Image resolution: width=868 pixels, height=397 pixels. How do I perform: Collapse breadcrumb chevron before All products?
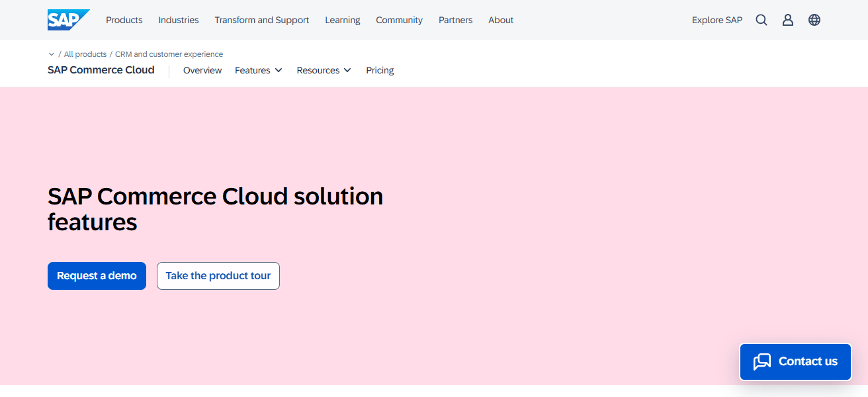[52, 54]
